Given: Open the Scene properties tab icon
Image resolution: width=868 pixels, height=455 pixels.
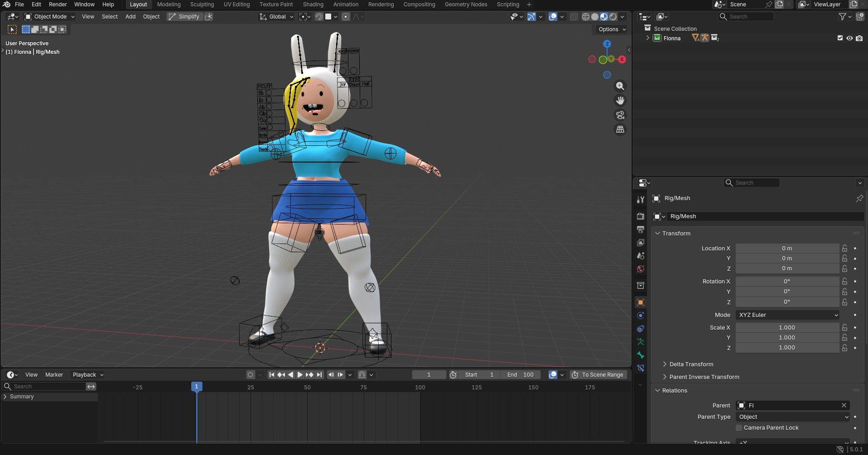Looking at the screenshot, I should click(641, 256).
